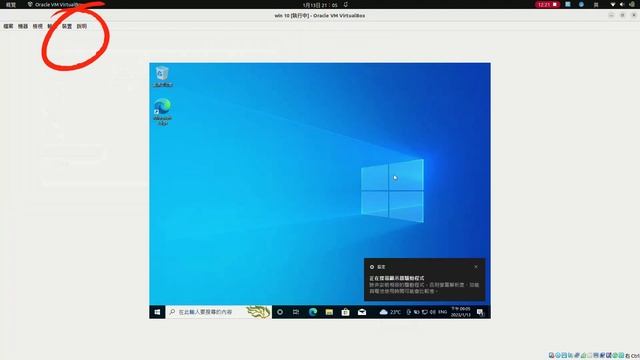Image resolution: width=640 pixels, height=360 pixels.
Task: Open the 說明 (Help) menu
Action: (82, 26)
